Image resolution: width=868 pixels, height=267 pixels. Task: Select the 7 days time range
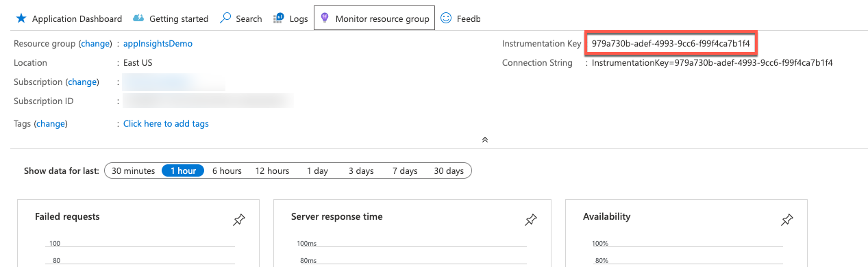[x=405, y=171]
